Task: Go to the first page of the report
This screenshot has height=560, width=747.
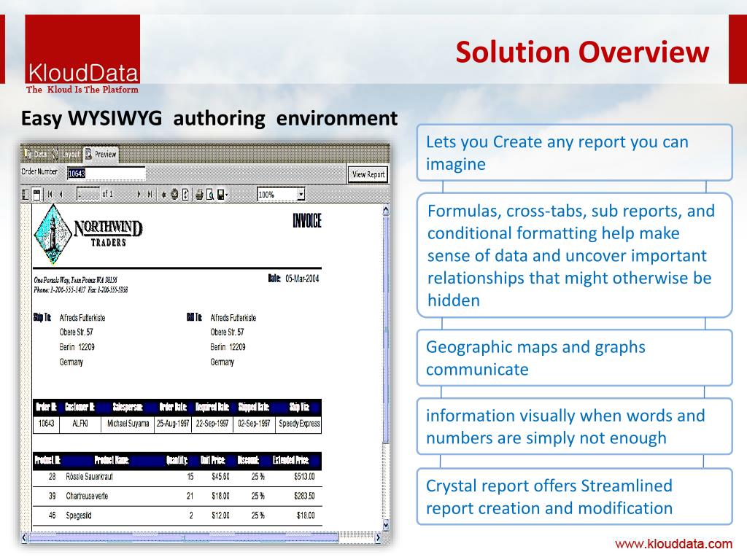Action: (x=50, y=194)
